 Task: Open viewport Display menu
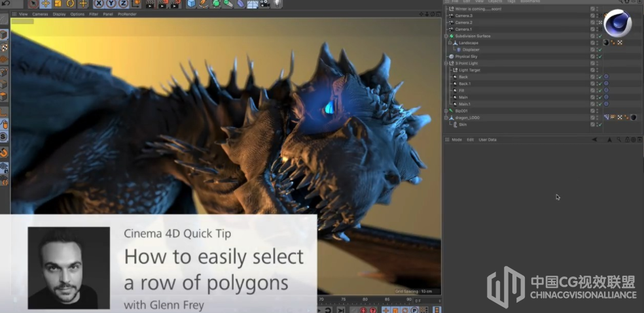59,14
